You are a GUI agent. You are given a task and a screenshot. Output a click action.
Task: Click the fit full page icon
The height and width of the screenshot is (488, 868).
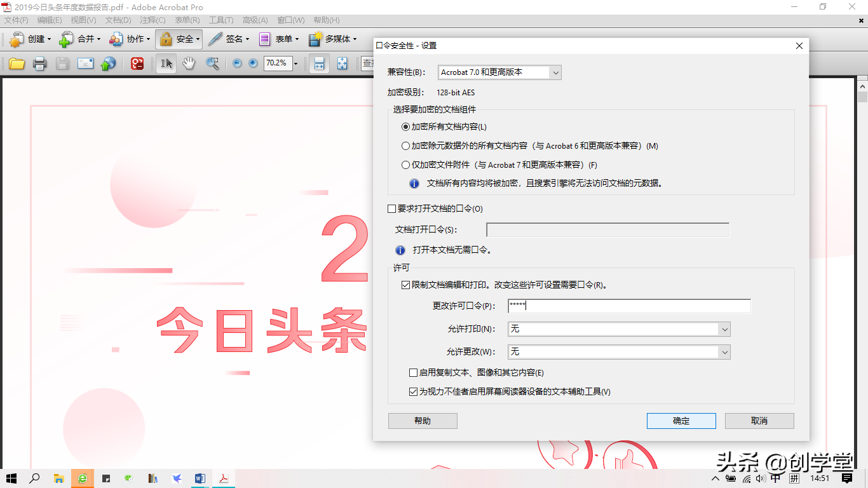tap(342, 64)
